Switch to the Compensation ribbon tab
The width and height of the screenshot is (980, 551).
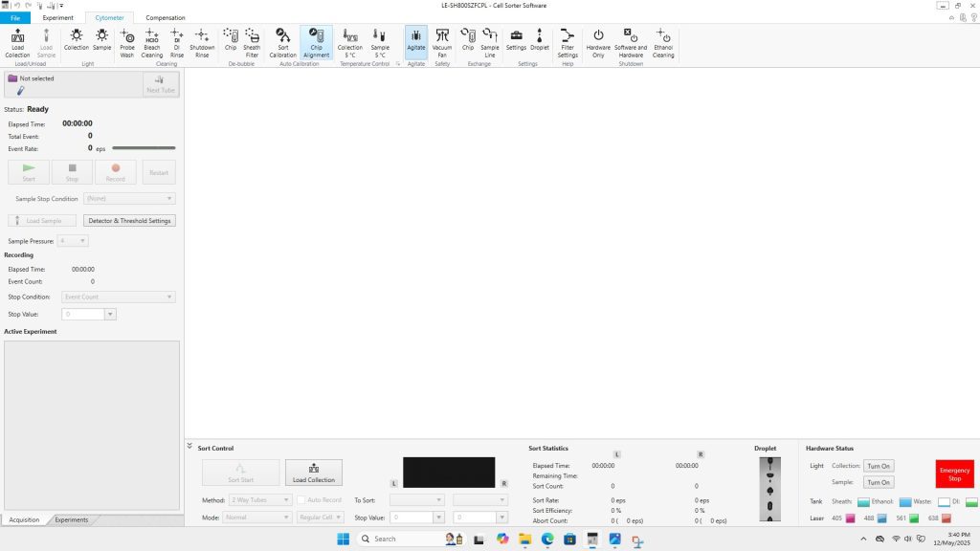[x=166, y=17]
